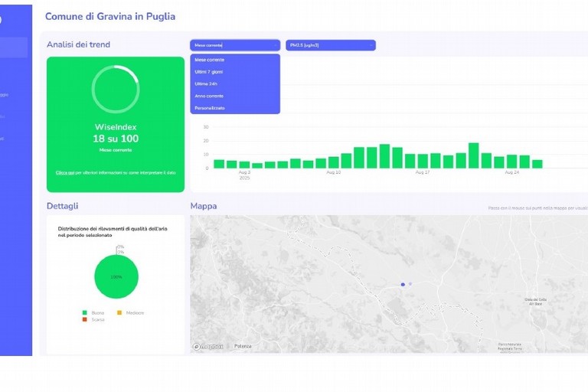Click the 'Aug 10' axis label

[x=333, y=172]
